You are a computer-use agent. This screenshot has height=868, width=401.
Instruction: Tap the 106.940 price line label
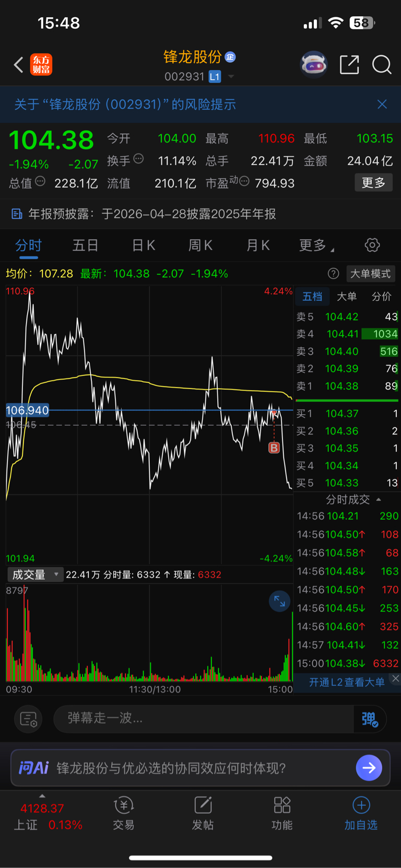(x=27, y=410)
